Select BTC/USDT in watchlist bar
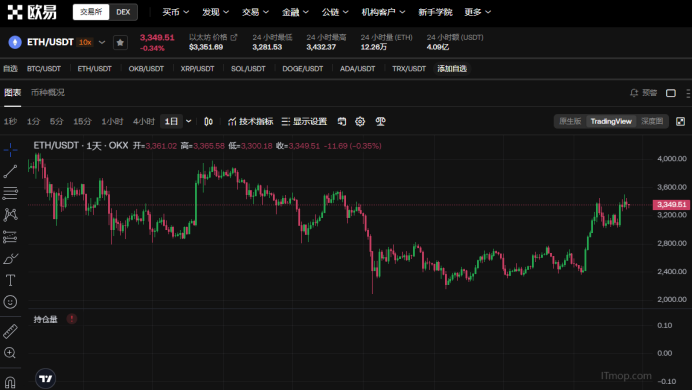Viewport: 692px width, 390px height. click(44, 69)
